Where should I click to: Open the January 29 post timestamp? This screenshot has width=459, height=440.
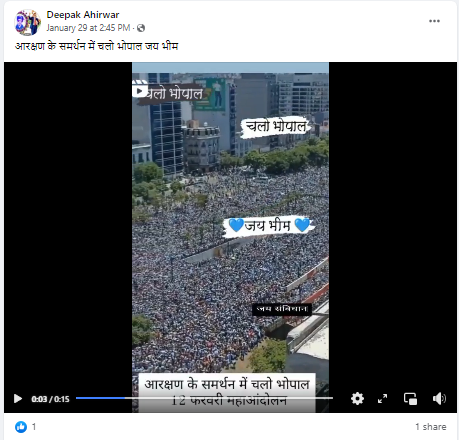[88, 28]
